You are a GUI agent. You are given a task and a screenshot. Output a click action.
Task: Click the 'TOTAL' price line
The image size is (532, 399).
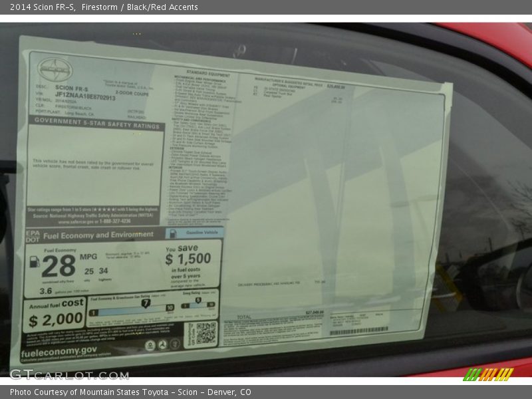(x=244, y=317)
